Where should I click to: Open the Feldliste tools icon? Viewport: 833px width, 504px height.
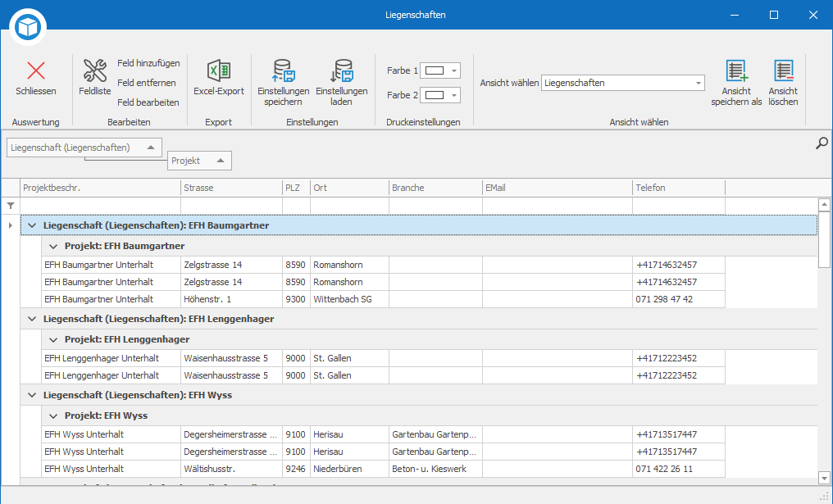click(95, 70)
